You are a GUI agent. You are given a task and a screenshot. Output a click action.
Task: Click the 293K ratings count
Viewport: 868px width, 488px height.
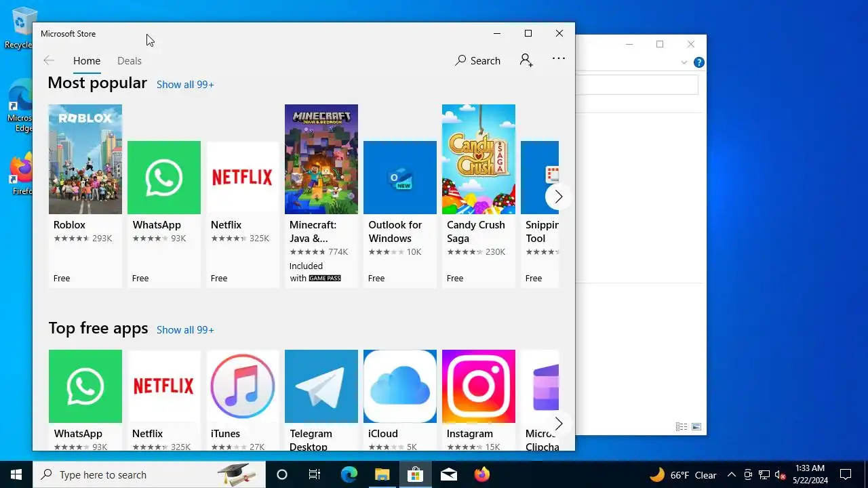click(102, 239)
